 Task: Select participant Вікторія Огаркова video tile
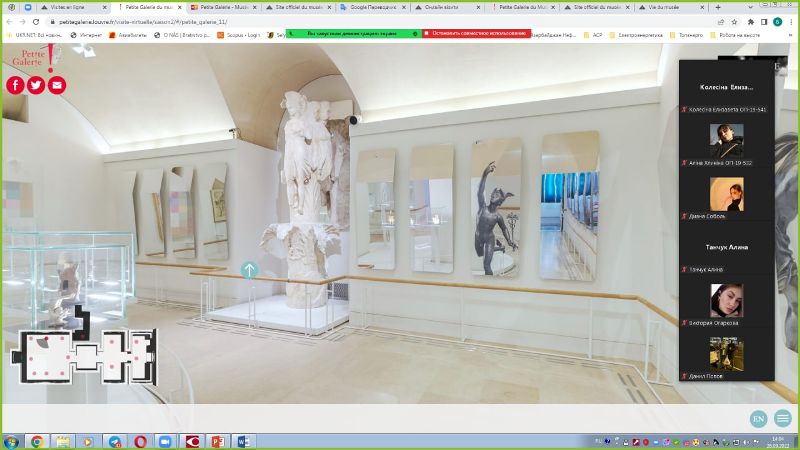tap(727, 301)
